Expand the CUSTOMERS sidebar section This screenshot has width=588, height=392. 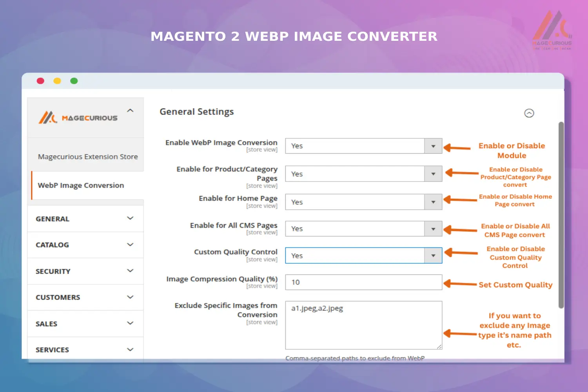tap(85, 298)
